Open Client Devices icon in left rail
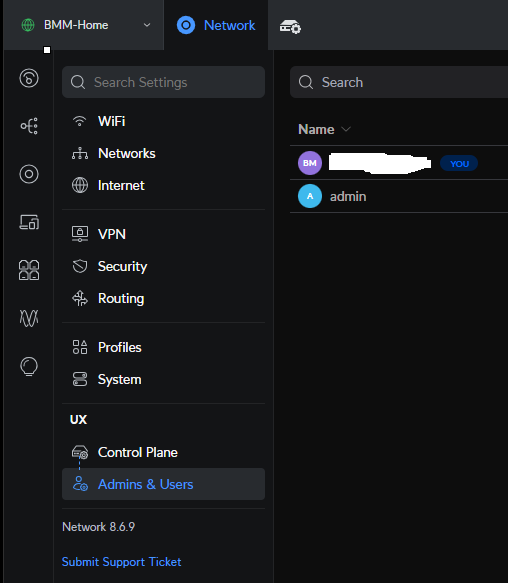Image resolution: width=508 pixels, height=583 pixels. (x=29, y=222)
